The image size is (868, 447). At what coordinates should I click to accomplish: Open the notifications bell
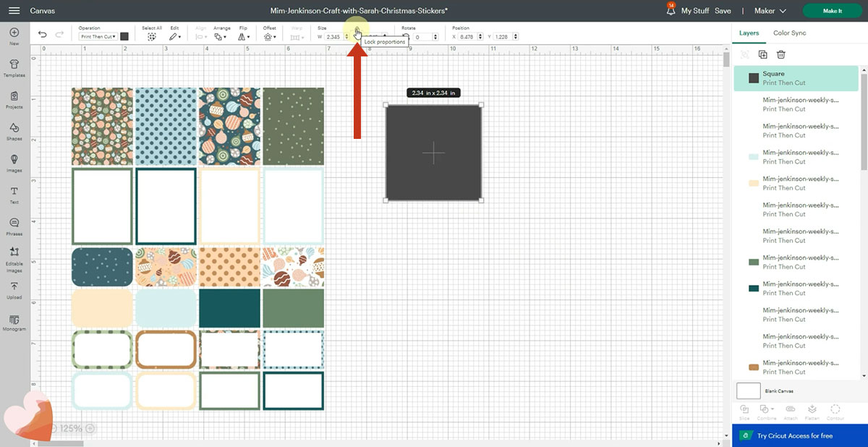669,11
